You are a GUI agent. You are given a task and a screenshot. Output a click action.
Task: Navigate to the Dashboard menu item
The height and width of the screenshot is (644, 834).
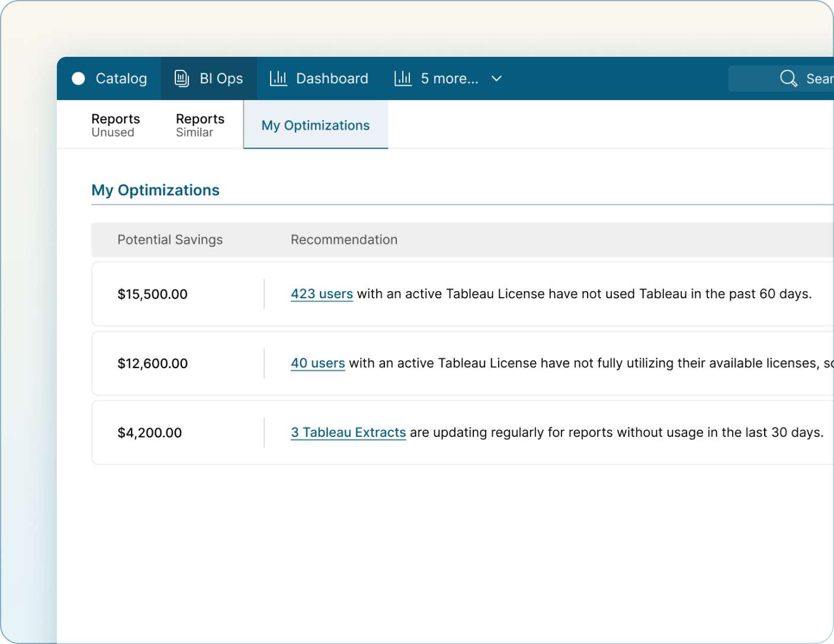tap(332, 78)
